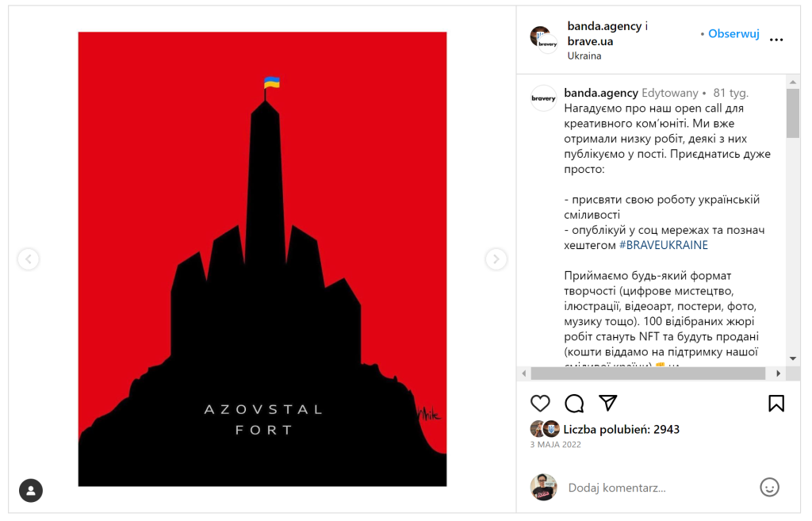Screen dimensions: 812x521
Task: Go to previous image in carousel
Action: click(29, 259)
